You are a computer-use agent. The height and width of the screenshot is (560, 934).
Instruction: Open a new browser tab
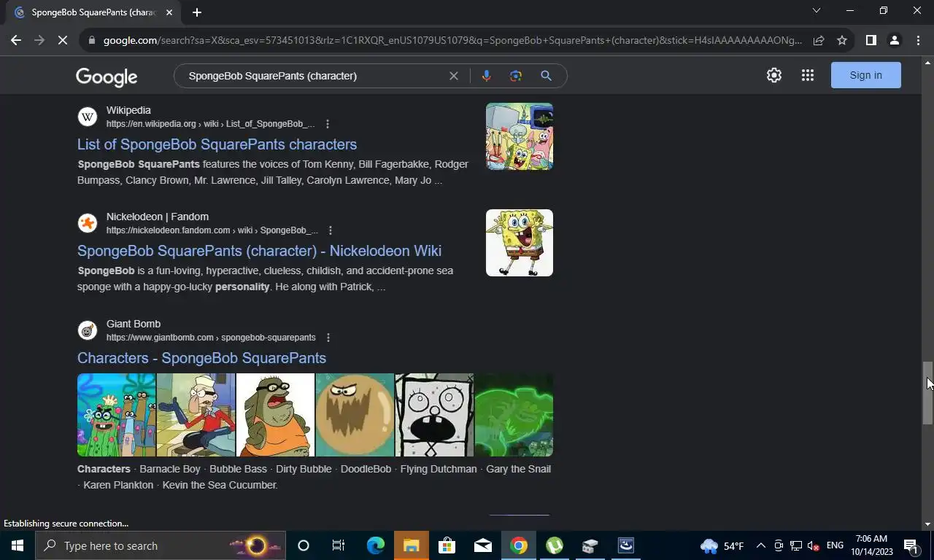pos(197,12)
